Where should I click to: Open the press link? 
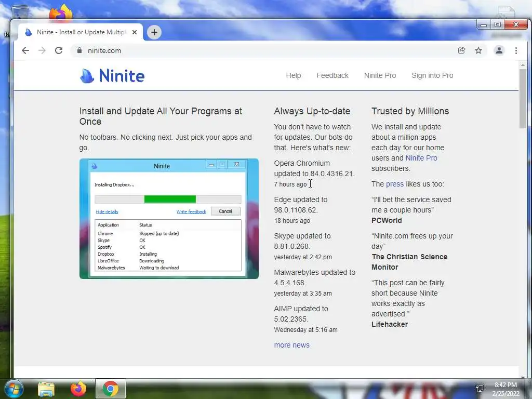click(395, 184)
